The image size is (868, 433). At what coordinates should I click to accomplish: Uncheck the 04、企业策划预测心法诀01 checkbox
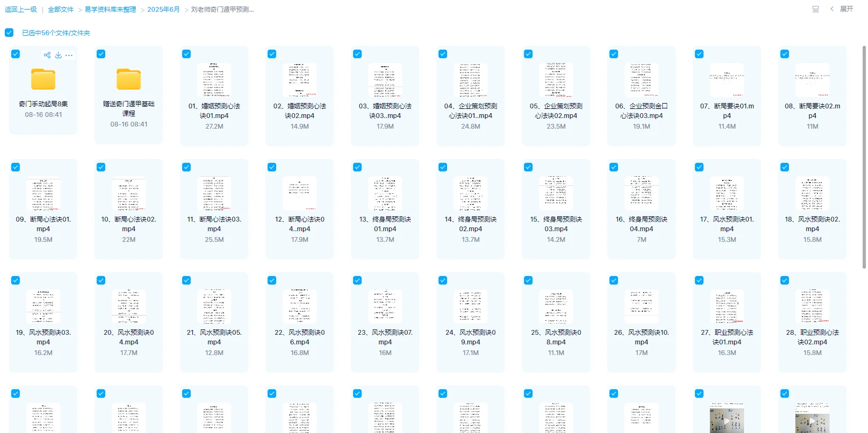(x=443, y=54)
